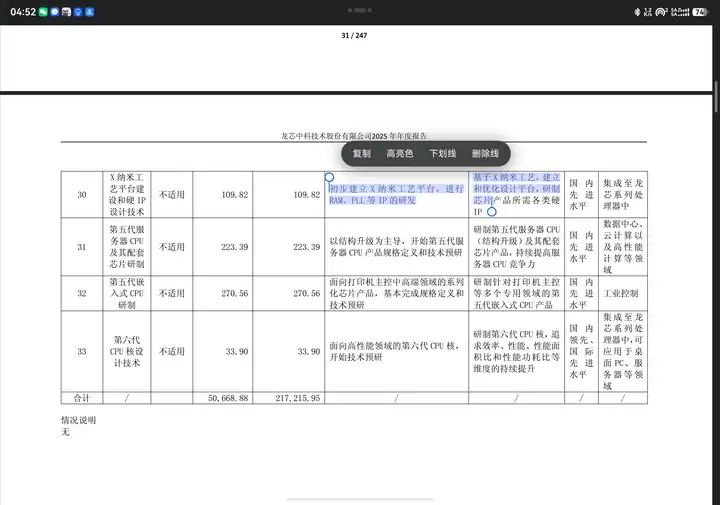Tap the selection end handle circle
Image resolution: width=720 pixels, height=505 pixels.
pos(492,212)
